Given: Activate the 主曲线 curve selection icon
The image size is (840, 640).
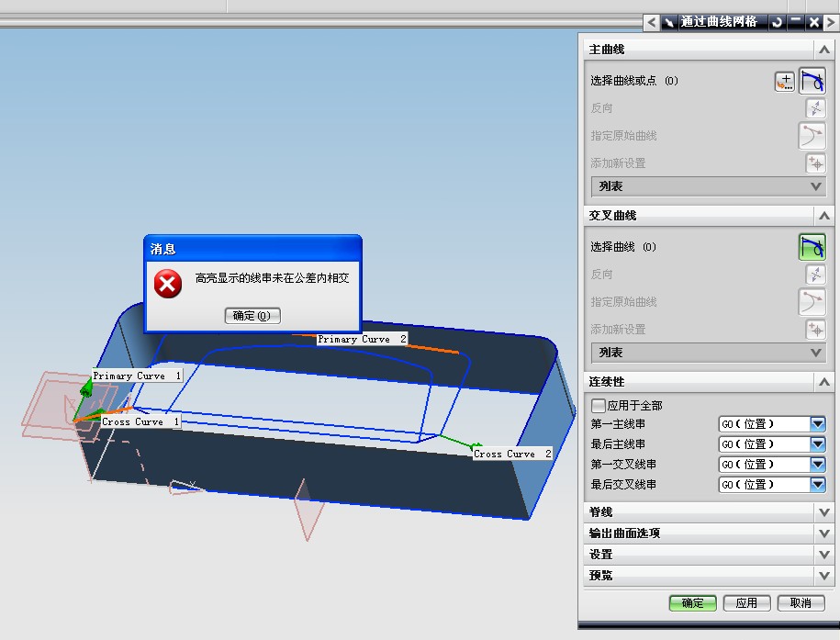Looking at the screenshot, I should coord(812,81).
